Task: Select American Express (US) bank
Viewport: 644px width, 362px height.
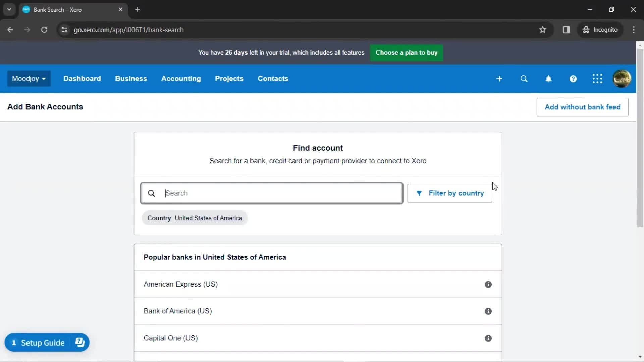Action: click(x=318, y=284)
